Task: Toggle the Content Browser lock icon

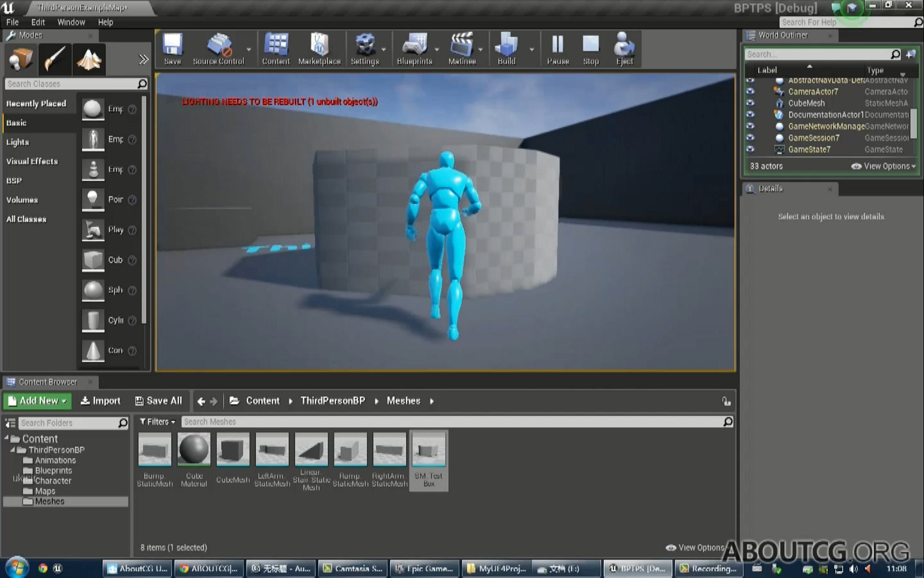Action: tap(726, 401)
